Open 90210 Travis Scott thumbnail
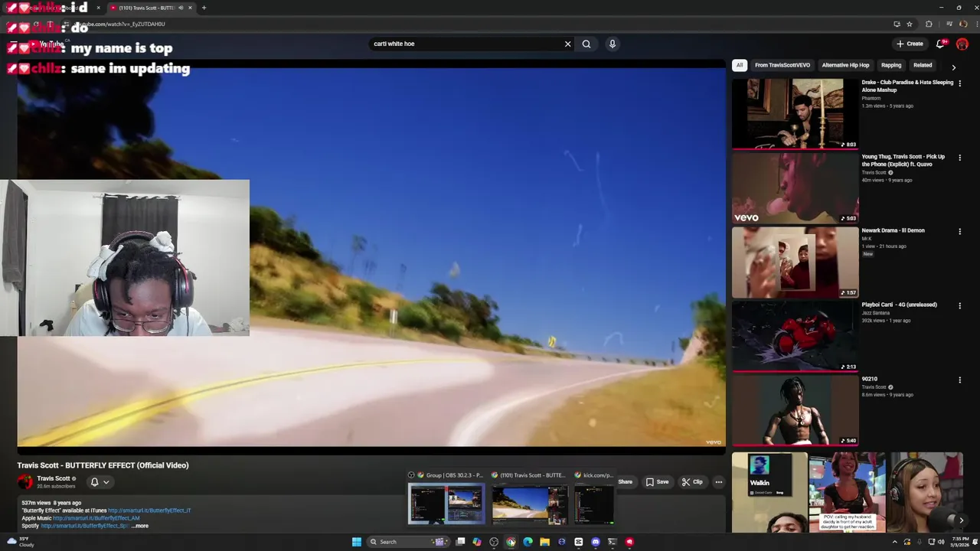 (795, 410)
